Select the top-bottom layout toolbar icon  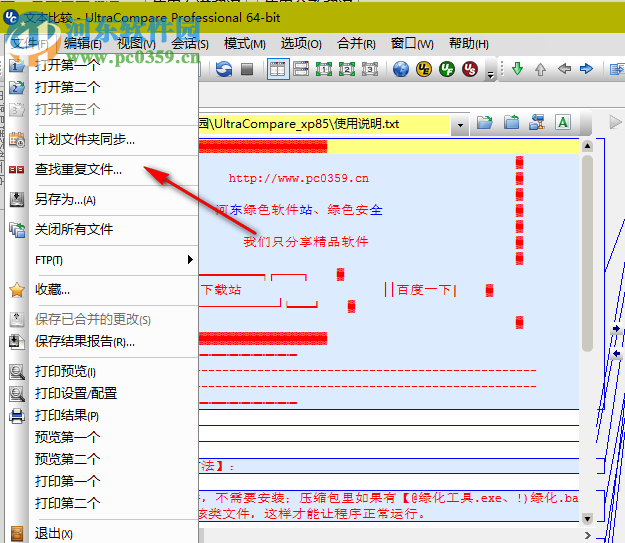click(x=301, y=69)
